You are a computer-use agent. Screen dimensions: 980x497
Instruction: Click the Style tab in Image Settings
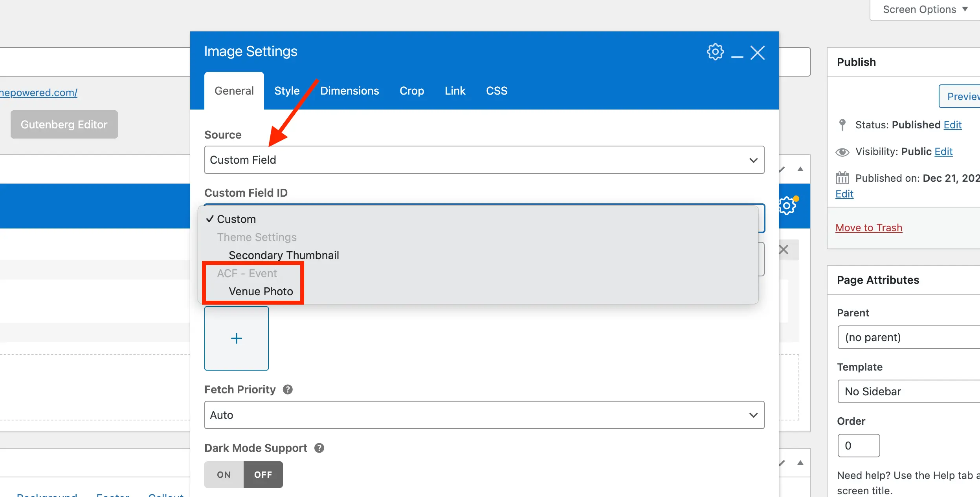pos(287,90)
